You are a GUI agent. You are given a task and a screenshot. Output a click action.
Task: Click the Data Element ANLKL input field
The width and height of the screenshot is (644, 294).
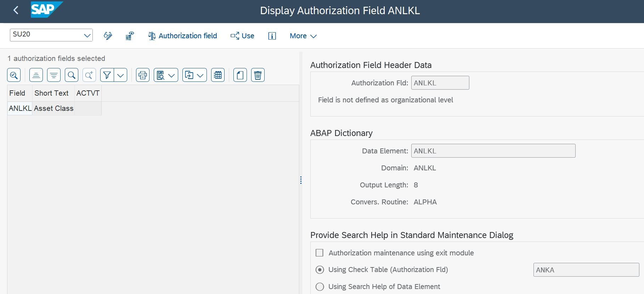click(493, 151)
